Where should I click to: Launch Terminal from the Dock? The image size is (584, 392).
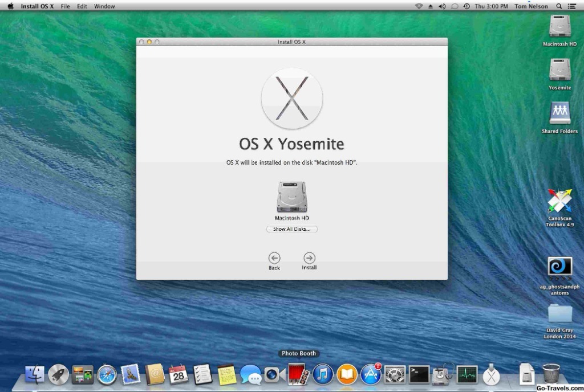[419, 374]
